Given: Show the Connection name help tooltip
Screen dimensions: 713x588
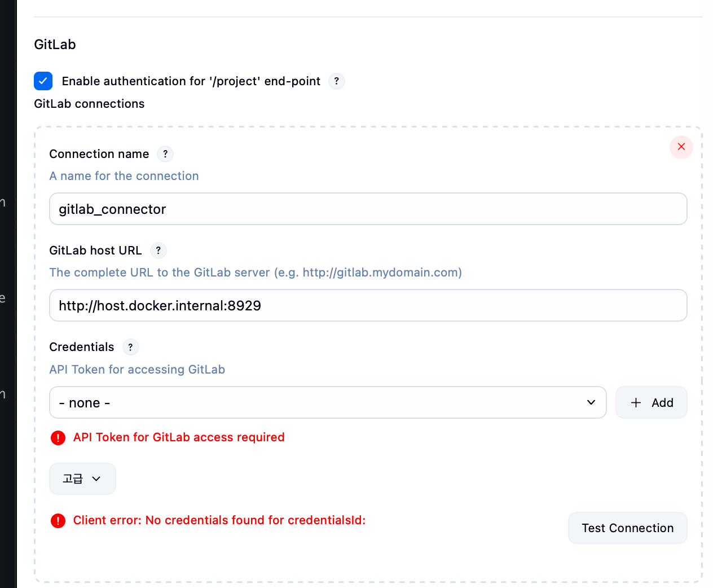Looking at the screenshot, I should 165,154.
